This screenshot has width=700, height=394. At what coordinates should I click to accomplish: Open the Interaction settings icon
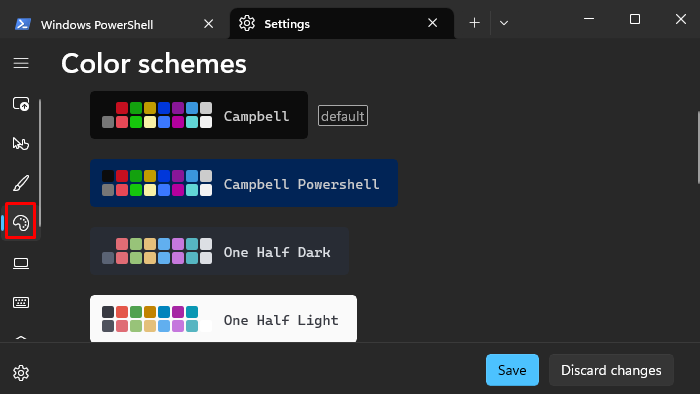[21, 144]
